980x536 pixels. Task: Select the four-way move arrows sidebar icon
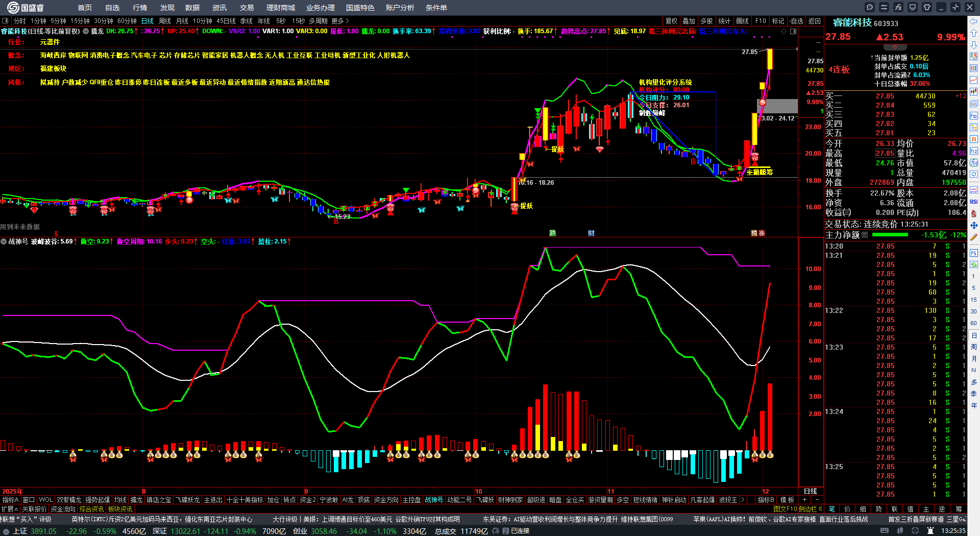(x=974, y=225)
